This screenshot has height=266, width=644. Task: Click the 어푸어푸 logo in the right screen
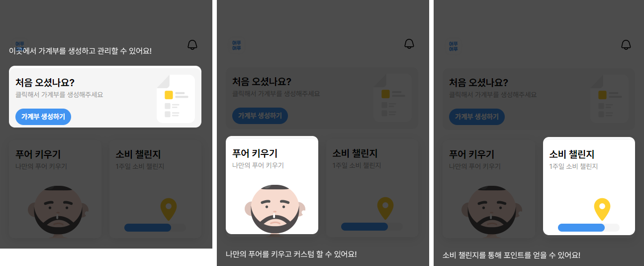(x=454, y=46)
